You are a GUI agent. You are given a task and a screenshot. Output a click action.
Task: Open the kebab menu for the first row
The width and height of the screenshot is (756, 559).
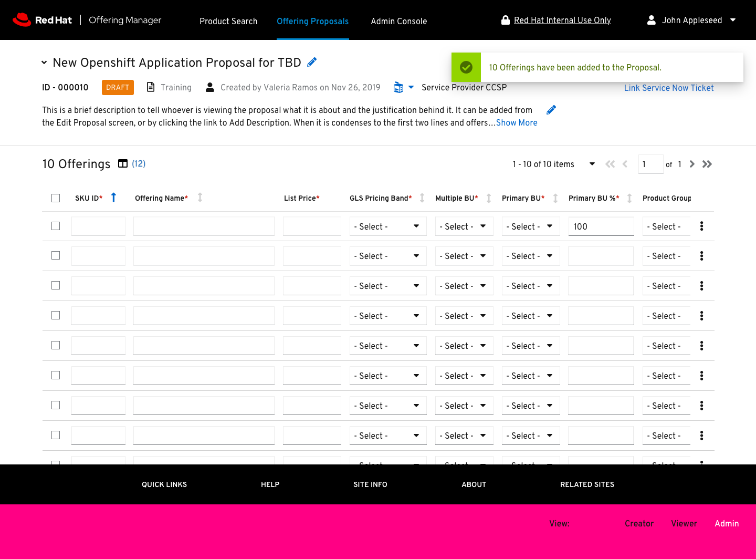(x=701, y=226)
